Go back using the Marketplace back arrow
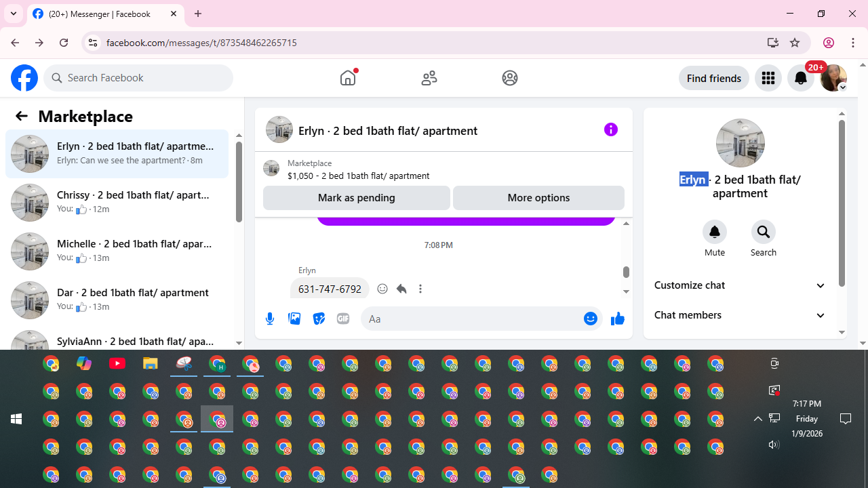This screenshot has height=488, width=868. tap(22, 116)
